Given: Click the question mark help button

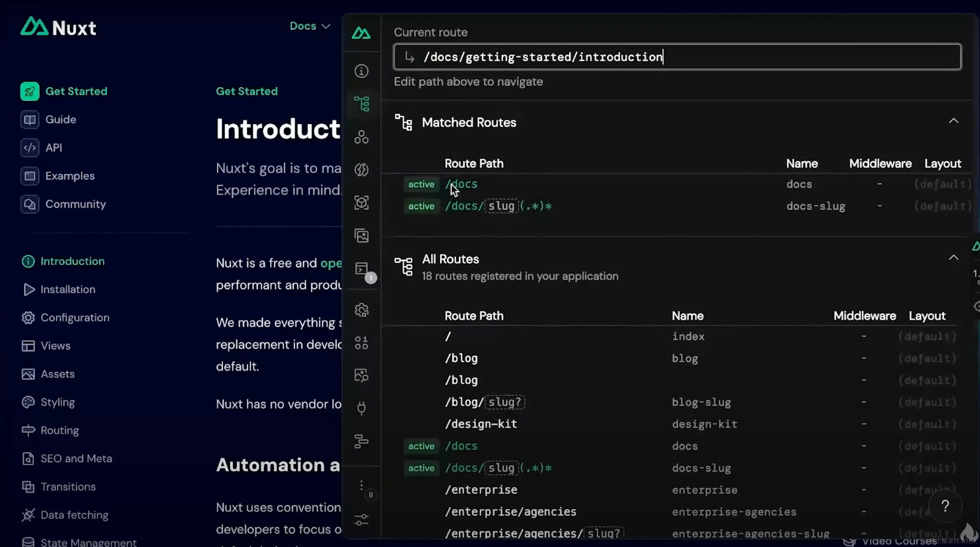Looking at the screenshot, I should coord(945,506).
